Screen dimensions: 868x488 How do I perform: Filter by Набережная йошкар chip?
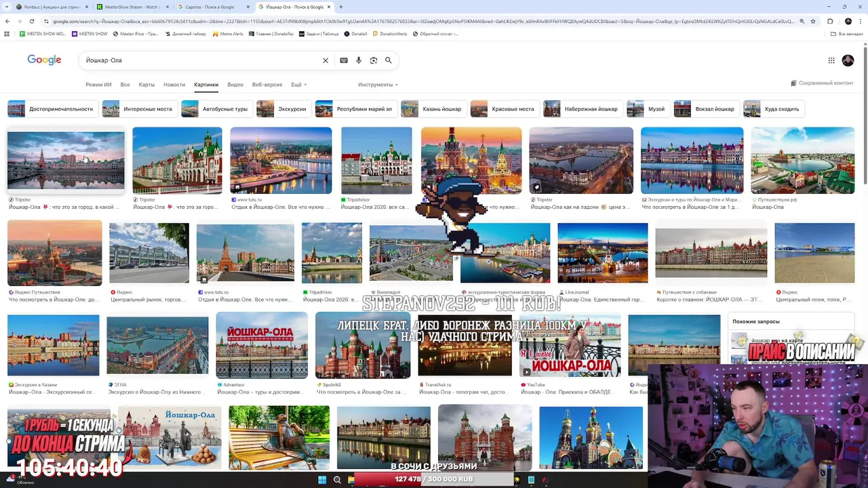582,108
